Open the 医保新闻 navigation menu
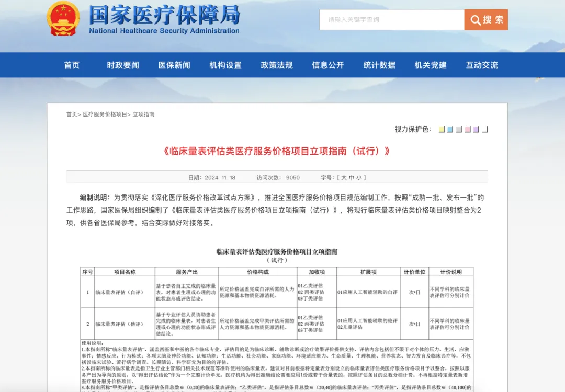The height and width of the screenshot is (392, 565). (x=174, y=65)
